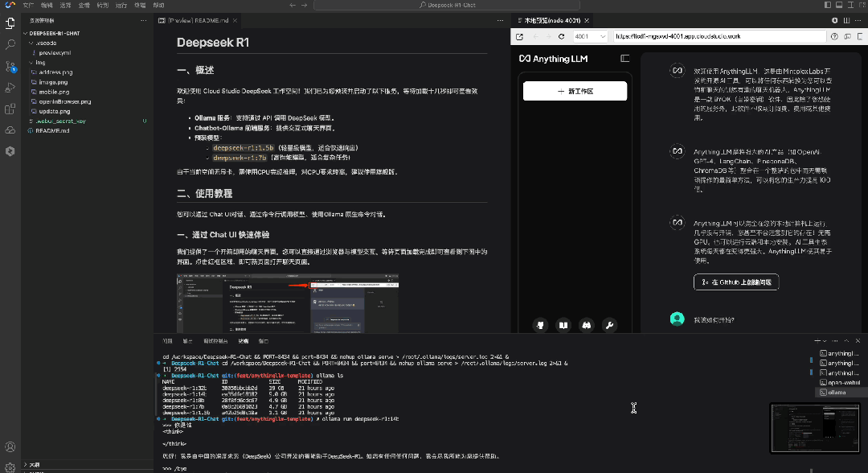868x473 pixels.
Task: Toggle the AnythingLLM sidebar
Action: click(x=625, y=58)
